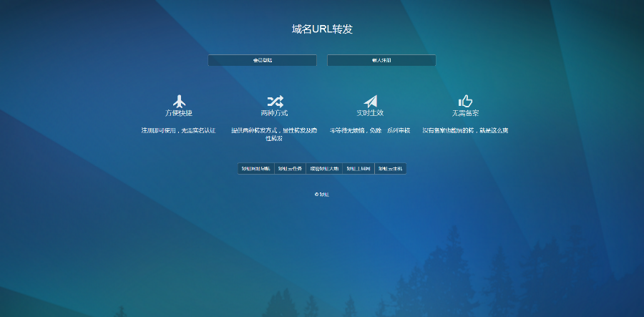Follow the first footer link ending in 导航
Image resolution: width=644 pixels, height=317 pixels.
pyautogui.click(x=256, y=169)
